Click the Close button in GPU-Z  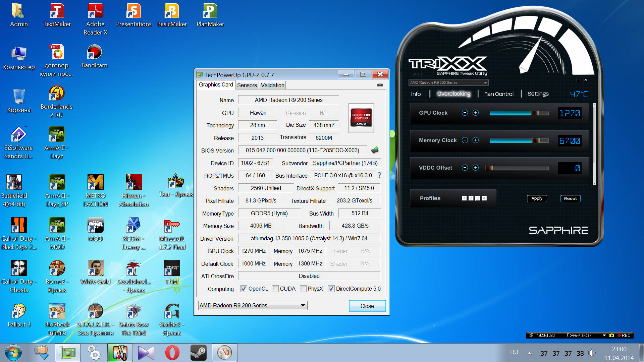point(367,306)
